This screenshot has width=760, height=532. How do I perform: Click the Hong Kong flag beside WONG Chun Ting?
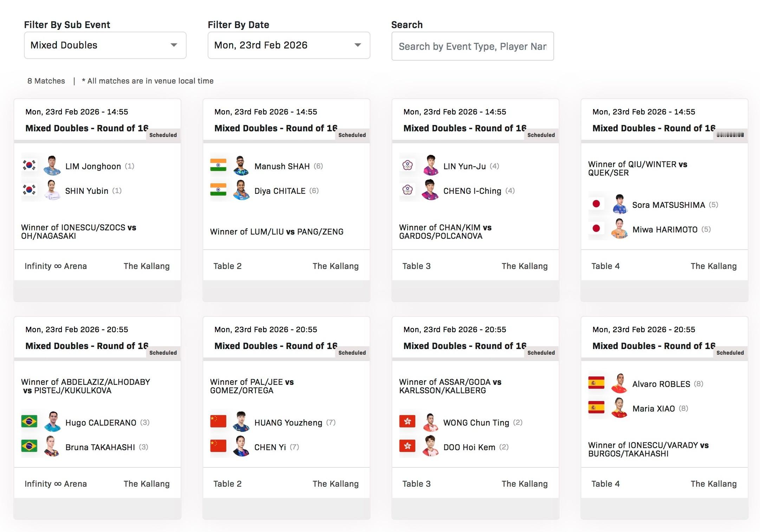pyautogui.click(x=407, y=421)
